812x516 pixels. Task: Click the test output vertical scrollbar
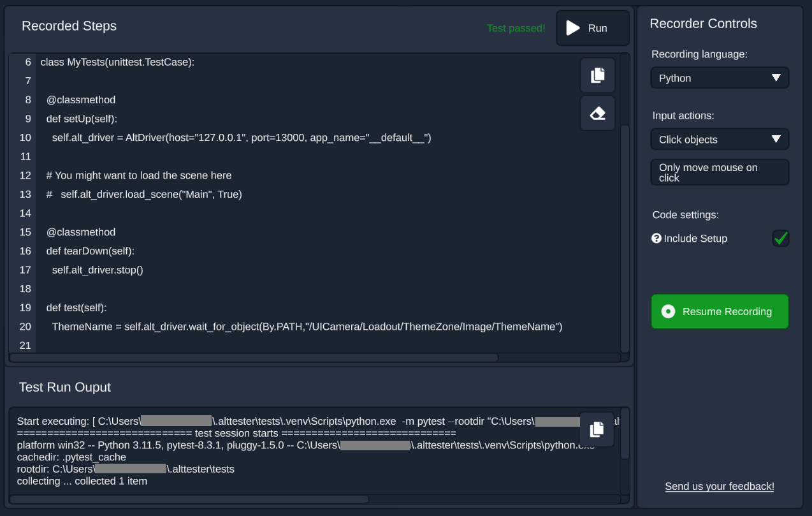tap(625, 440)
